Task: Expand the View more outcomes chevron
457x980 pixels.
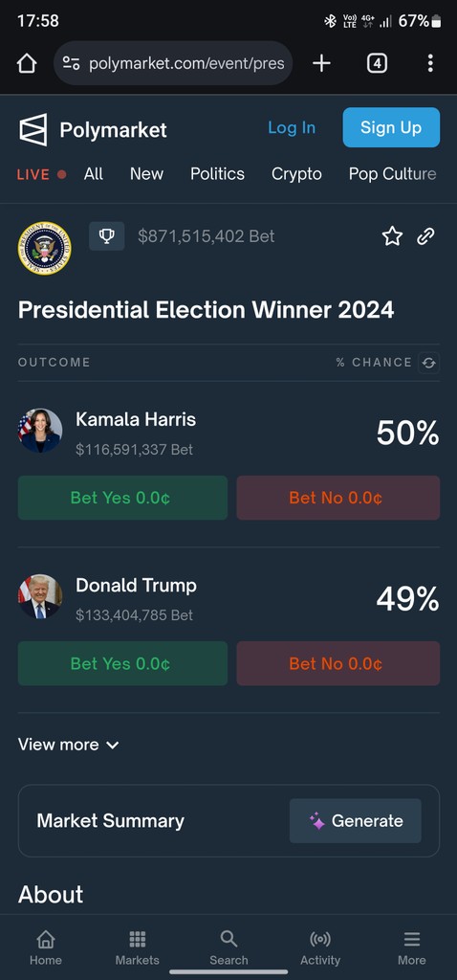Action: pos(113,745)
